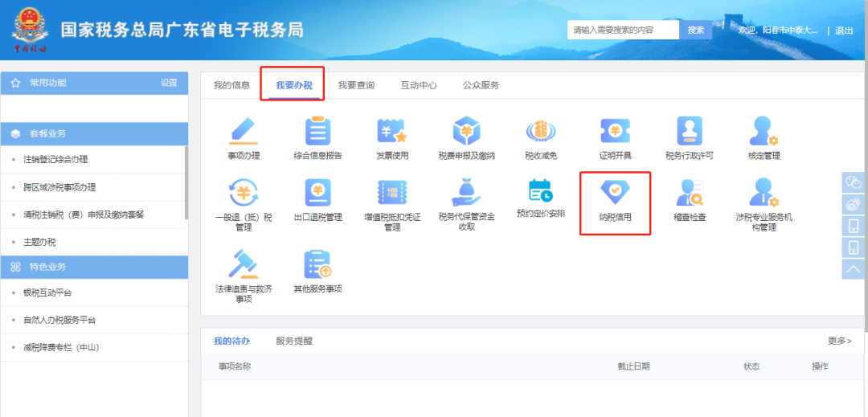
Task: Open 注销登记综合办理 in sidebar
Action: click(55, 160)
